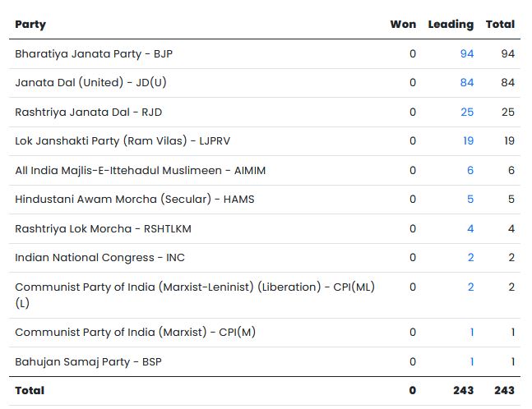Select the Won column header
The height and width of the screenshot is (409, 532).
pyautogui.click(x=403, y=25)
